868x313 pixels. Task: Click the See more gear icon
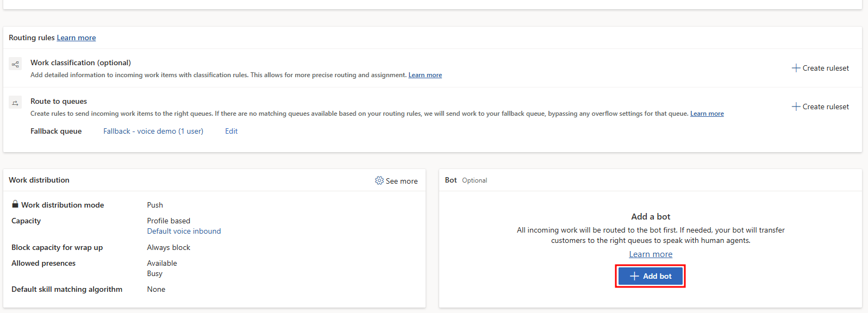coord(379,180)
